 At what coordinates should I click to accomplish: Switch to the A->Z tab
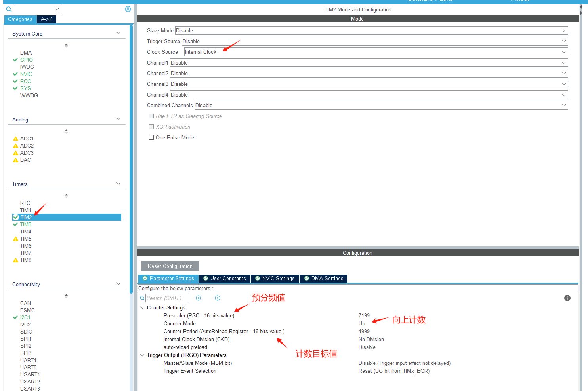coord(46,19)
